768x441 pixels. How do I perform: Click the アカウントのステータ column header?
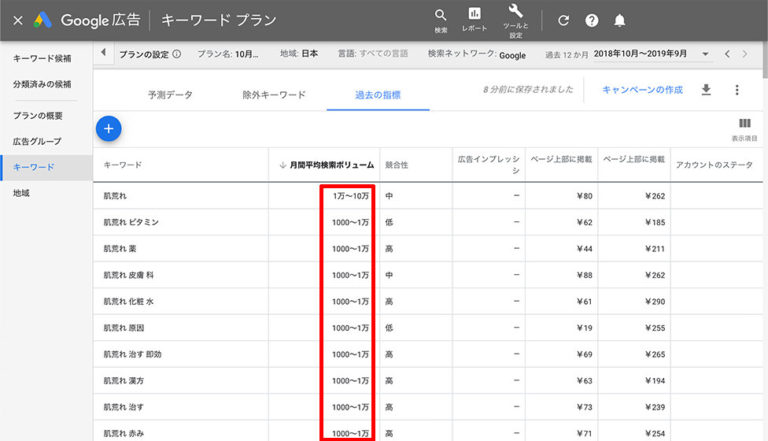pyautogui.click(x=714, y=165)
